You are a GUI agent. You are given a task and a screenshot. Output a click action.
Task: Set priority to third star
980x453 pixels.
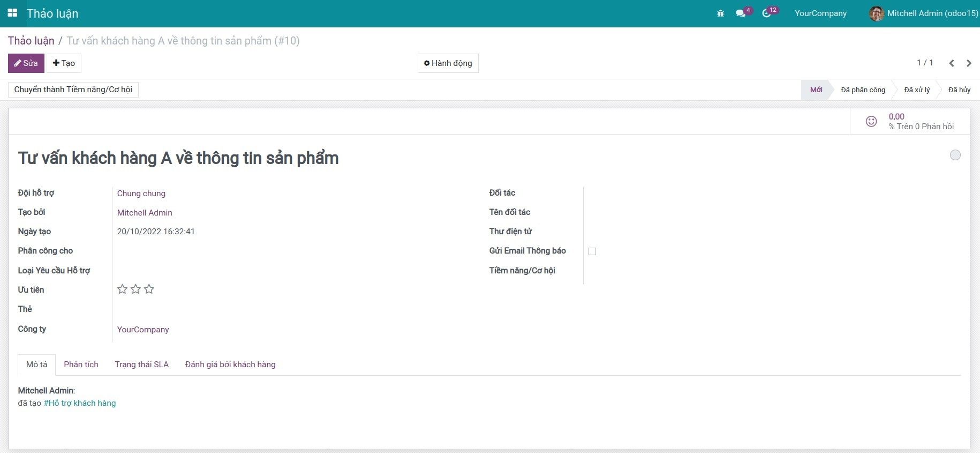tap(149, 289)
